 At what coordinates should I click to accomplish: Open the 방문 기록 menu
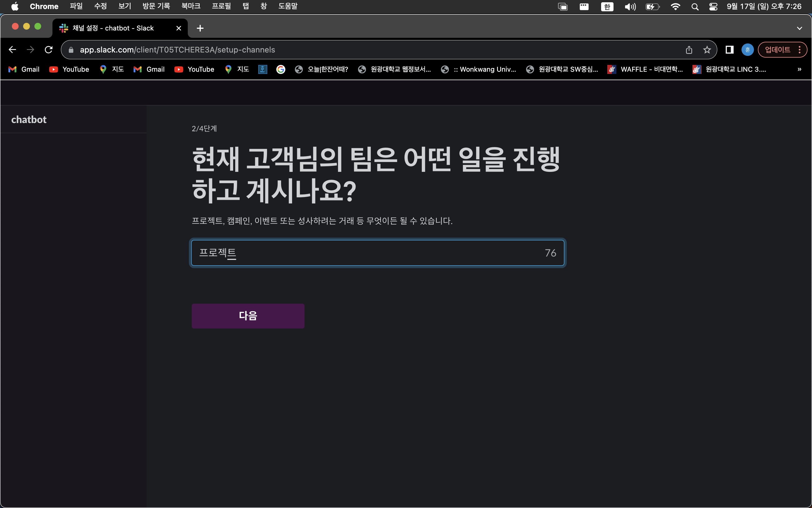pyautogui.click(x=156, y=6)
